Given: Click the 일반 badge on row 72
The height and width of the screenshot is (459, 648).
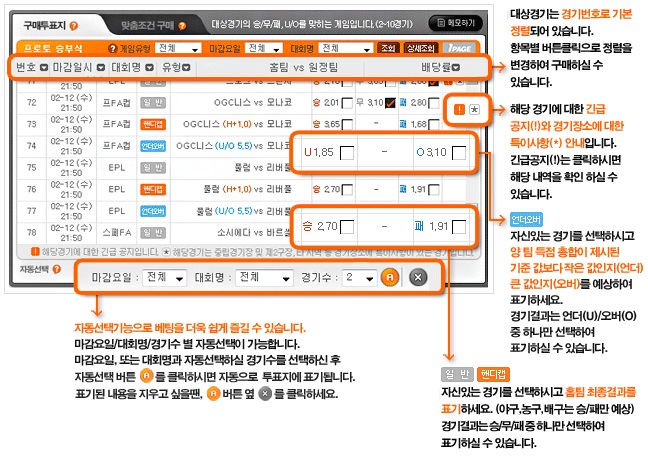Looking at the screenshot, I should (153, 102).
